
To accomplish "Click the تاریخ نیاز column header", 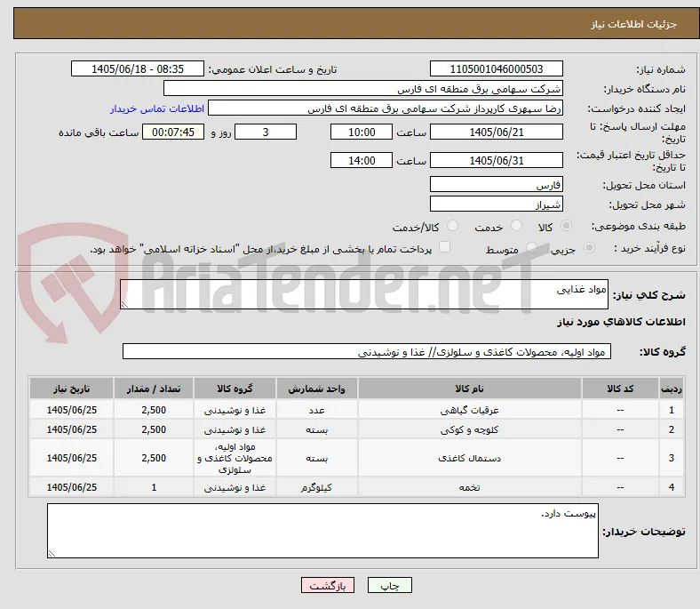I will tap(71, 389).
